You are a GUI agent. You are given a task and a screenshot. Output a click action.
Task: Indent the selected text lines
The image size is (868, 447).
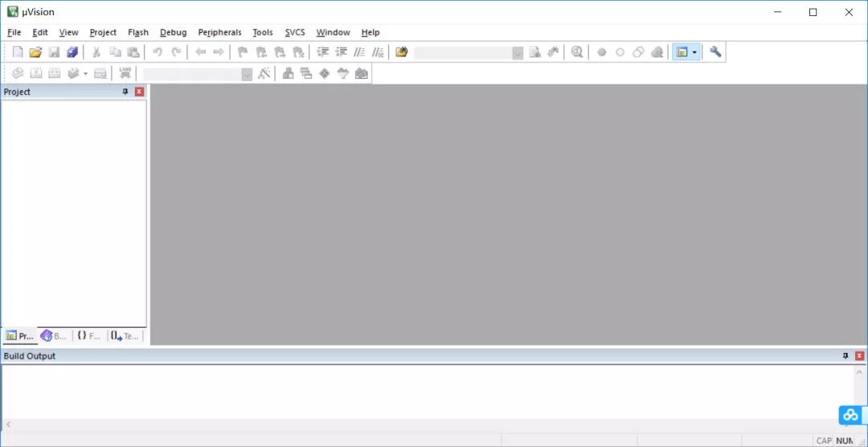[x=323, y=52]
